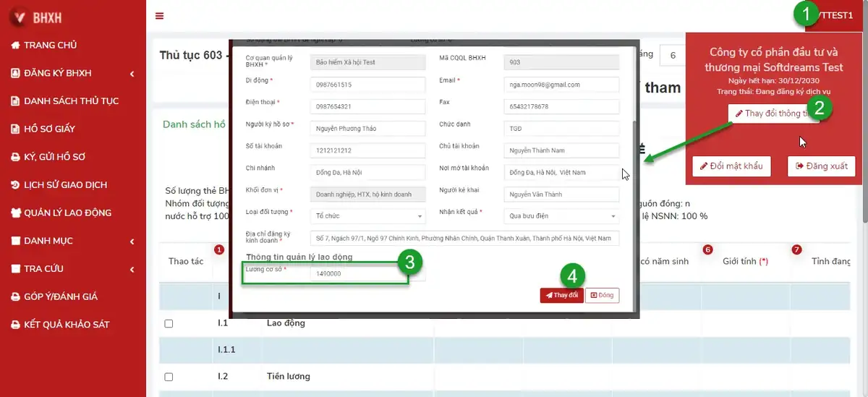The width and height of the screenshot is (868, 397).
Task: Click Đổi mật khẩu button
Action: click(x=731, y=166)
